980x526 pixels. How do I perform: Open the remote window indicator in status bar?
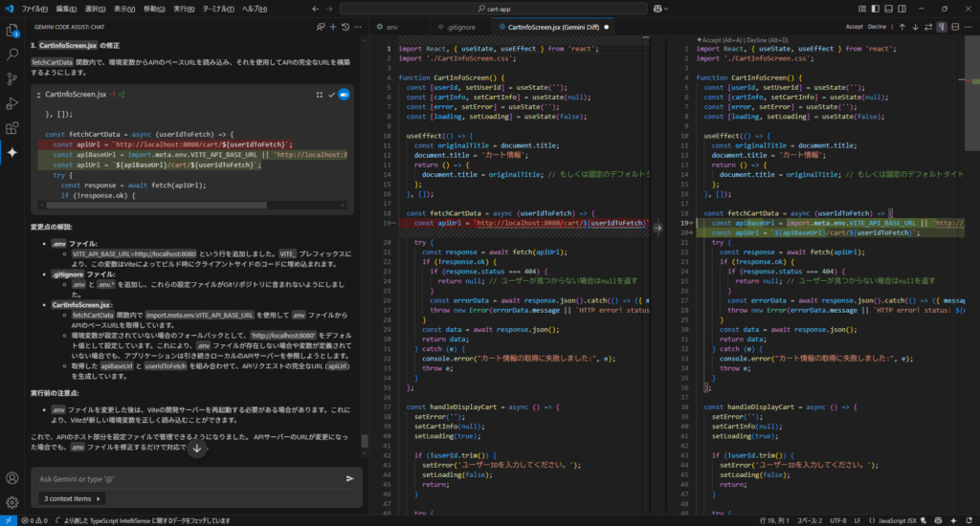8,520
